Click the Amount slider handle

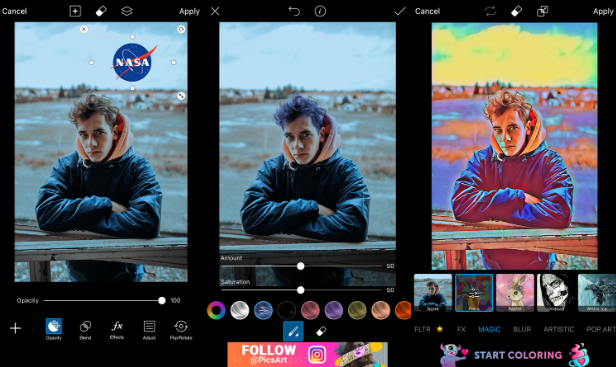click(x=301, y=266)
